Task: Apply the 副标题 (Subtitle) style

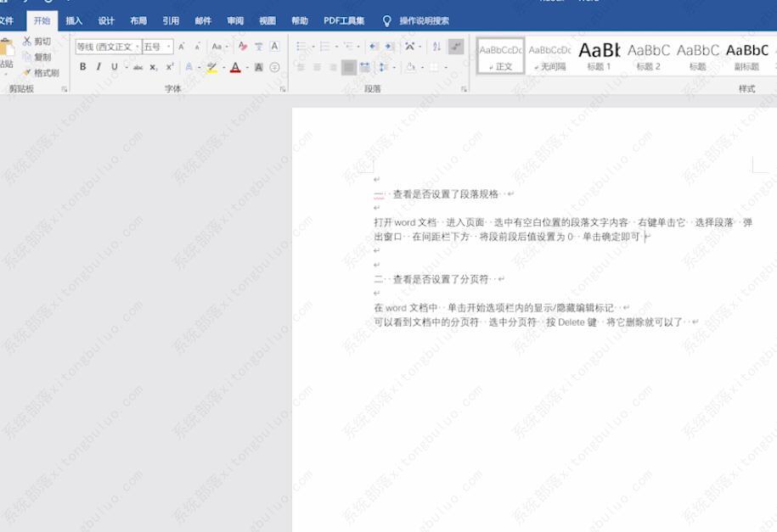Action: [x=746, y=56]
